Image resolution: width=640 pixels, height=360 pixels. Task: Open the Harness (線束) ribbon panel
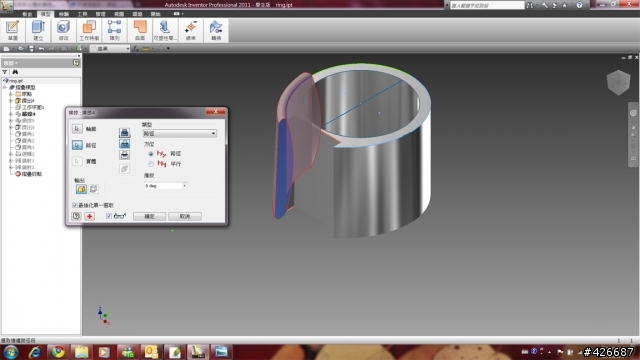click(x=191, y=30)
